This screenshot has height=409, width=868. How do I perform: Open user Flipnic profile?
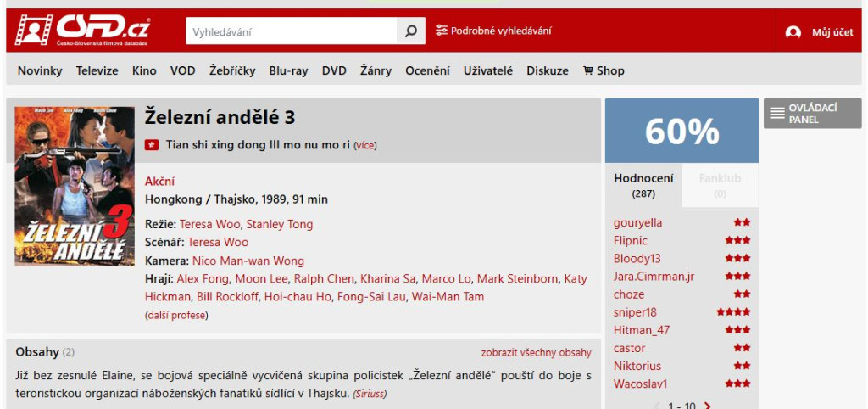point(630,240)
